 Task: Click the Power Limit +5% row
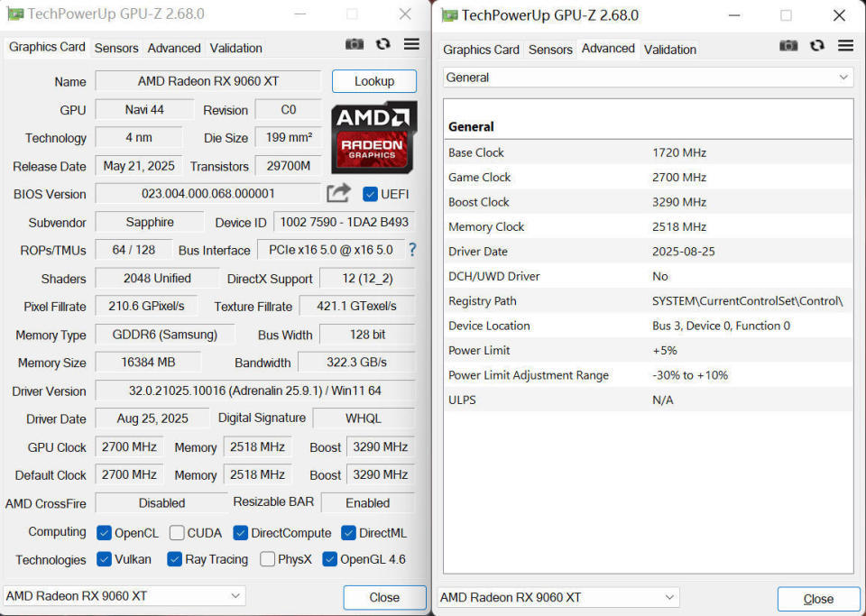[649, 351]
